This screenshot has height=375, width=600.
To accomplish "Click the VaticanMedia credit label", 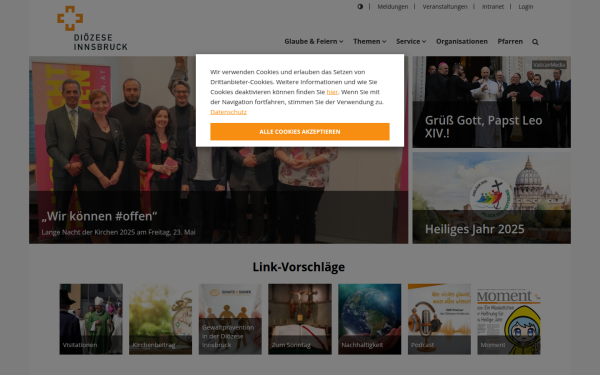I will [x=549, y=65].
